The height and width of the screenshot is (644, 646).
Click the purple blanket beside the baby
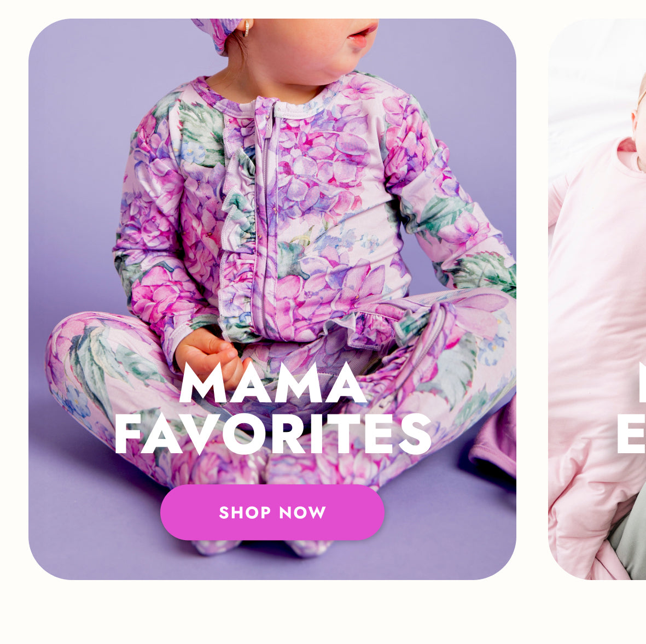[x=494, y=441]
